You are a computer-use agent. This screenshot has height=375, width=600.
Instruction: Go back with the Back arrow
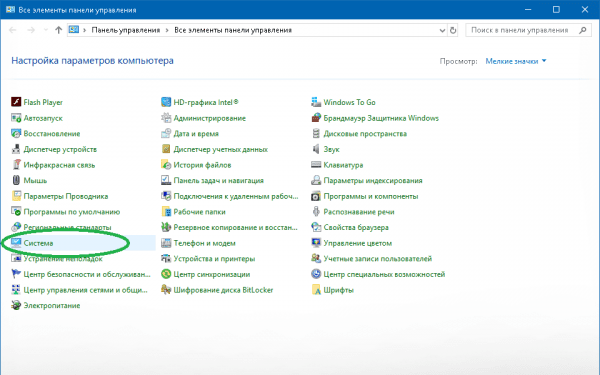coord(13,30)
